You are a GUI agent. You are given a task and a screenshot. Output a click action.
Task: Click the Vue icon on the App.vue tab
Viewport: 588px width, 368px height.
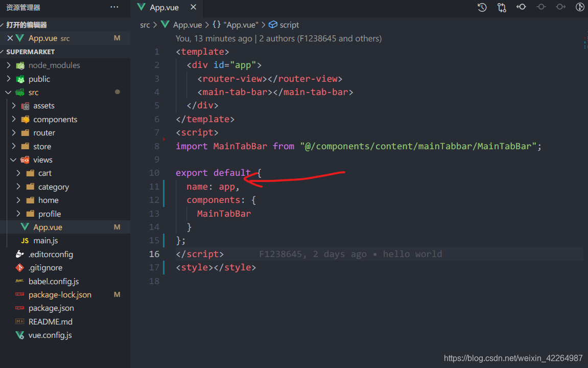click(142, 7)
